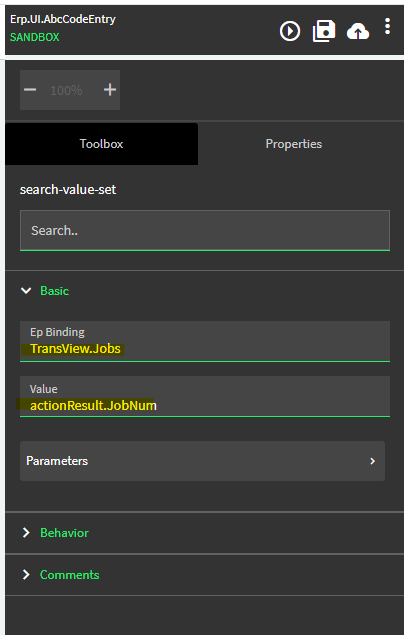Open the three-dot overflow menu
The image size is (404, 635).
(x=387, y=26)
